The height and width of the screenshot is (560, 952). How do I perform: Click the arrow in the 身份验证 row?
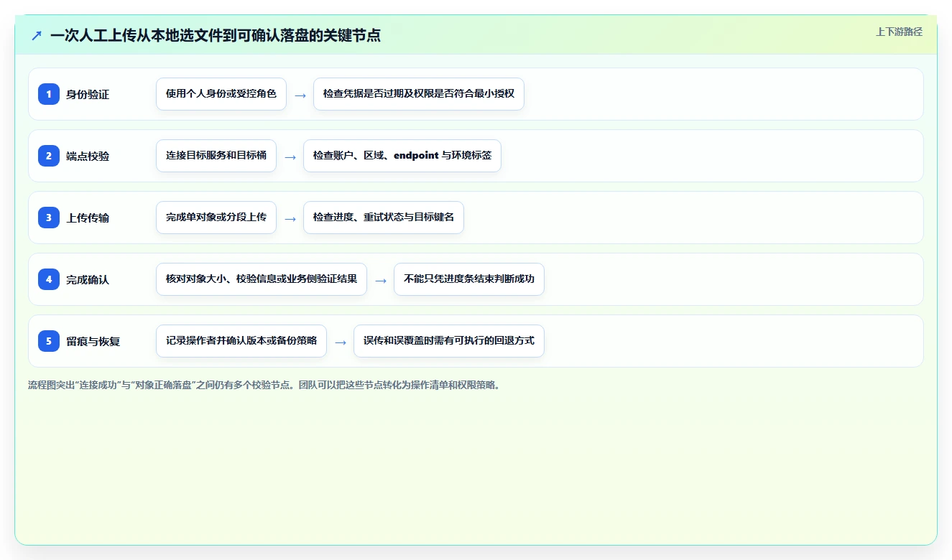(x=300, y=95)
